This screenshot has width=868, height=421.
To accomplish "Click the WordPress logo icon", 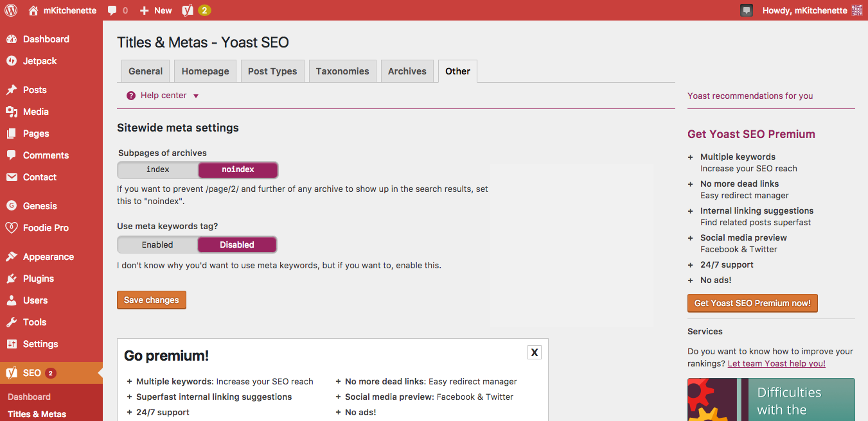I will point(11,10).
